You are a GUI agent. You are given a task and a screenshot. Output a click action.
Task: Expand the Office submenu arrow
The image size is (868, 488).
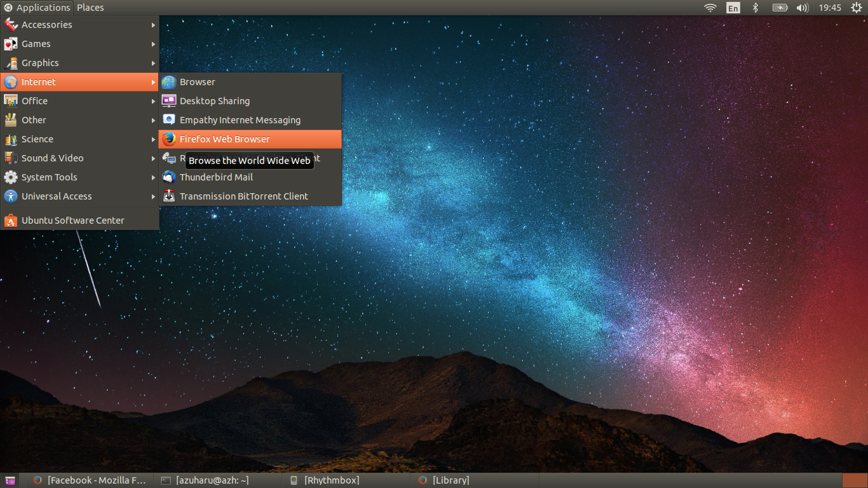pyautogui.click(x=153, y=101)
